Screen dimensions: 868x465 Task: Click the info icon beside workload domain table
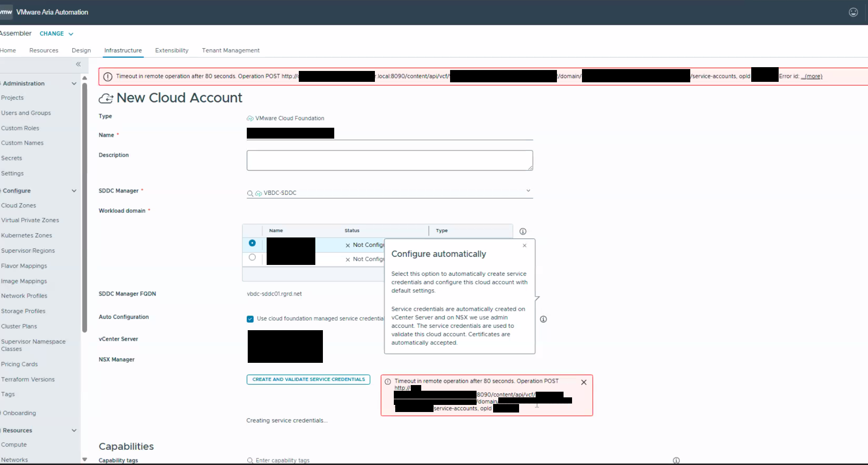coord(522,231)
